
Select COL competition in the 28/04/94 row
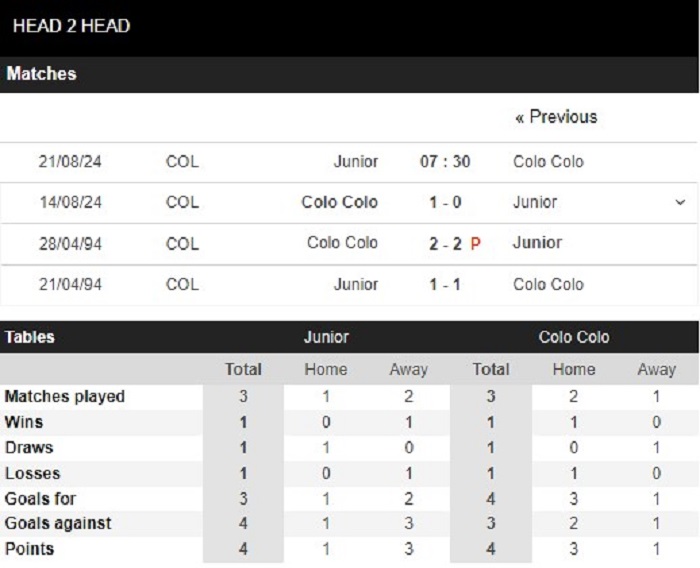pyautogui.click(x=182, y=244)
